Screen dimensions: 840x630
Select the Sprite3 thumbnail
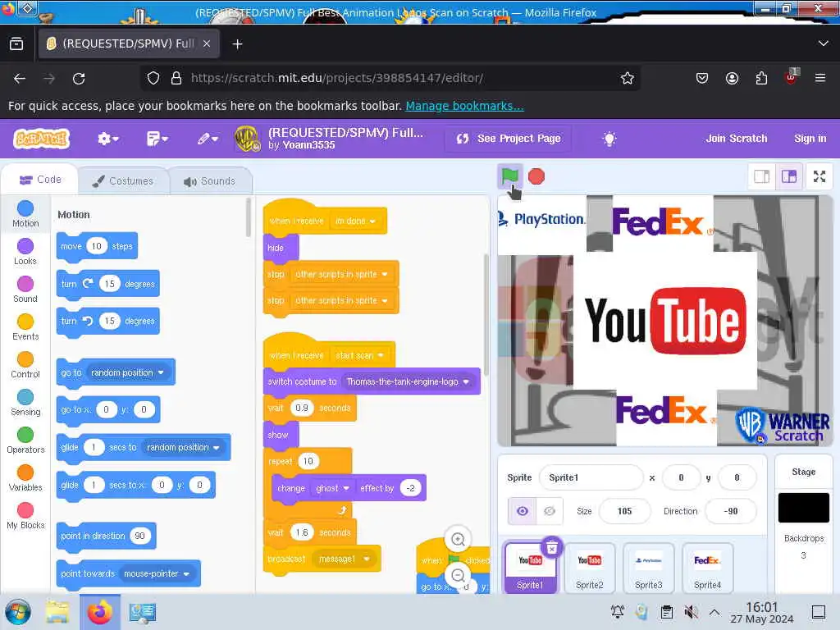click(x=648, y=568)
